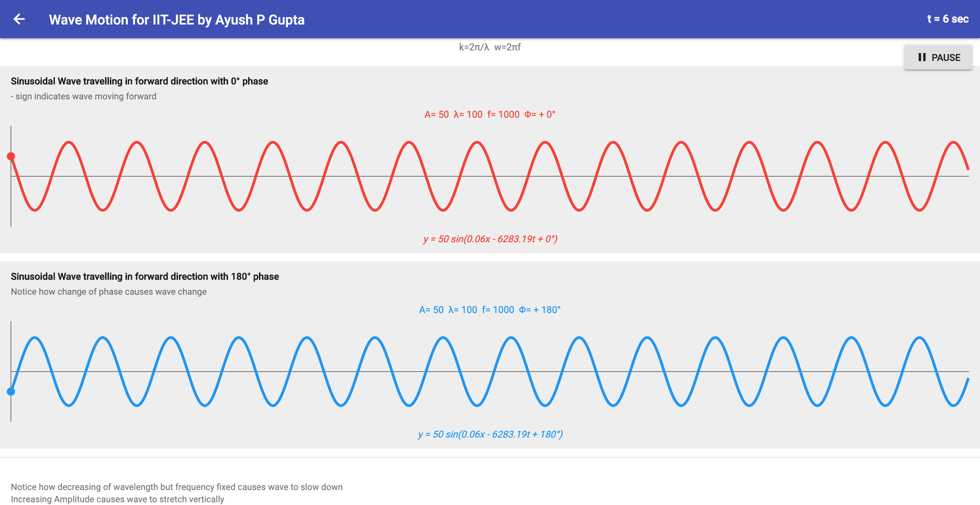This screenshot has width=980, height=505.
Task: Click the note '- sign indicates wave moving forward'
Action: (x=84, y=96)
